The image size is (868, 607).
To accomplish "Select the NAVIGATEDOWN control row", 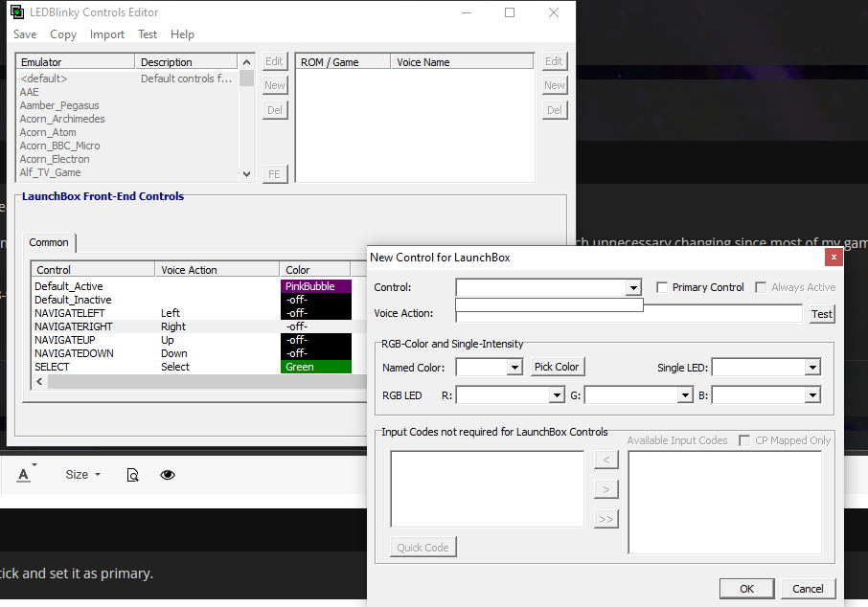I will click(x=199, y=353).
